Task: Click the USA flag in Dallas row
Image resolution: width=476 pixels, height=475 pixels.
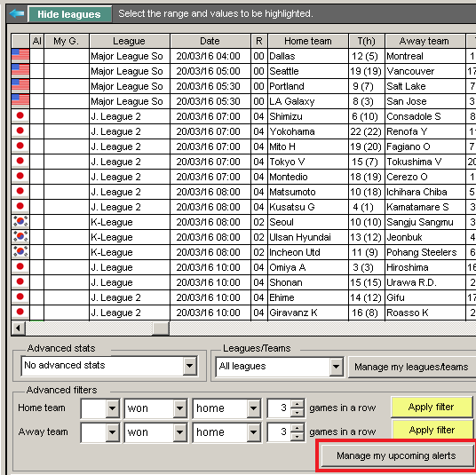Action: tap(20, 56)
